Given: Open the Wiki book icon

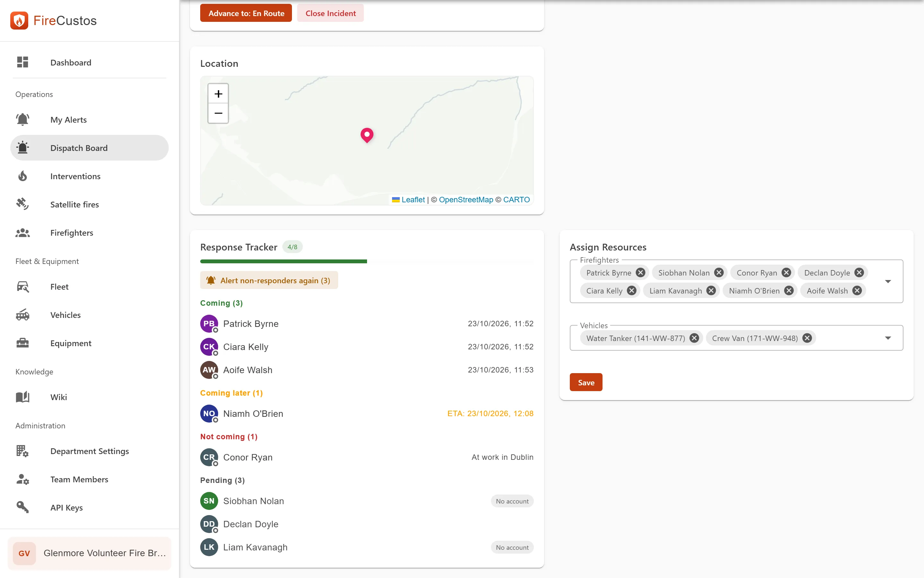Looking at the screenshot, I should (x=22, y=397).
